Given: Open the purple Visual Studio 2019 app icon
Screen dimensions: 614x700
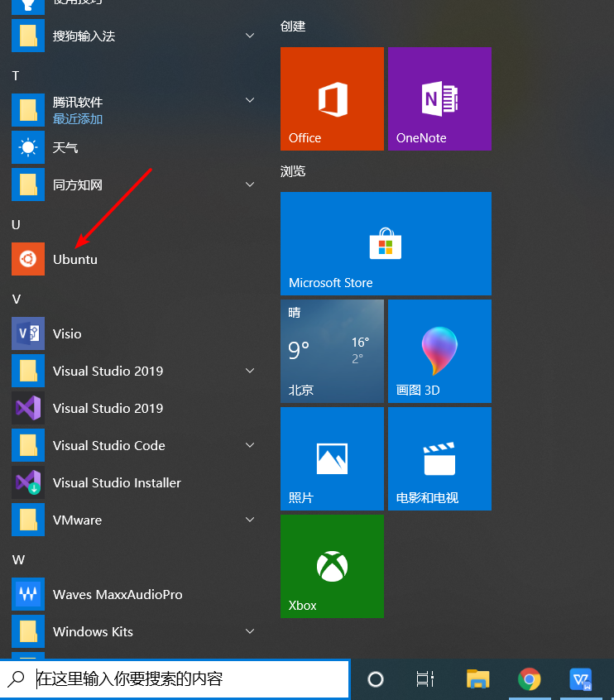Looking at the screenshot, I should coord(28,408).
